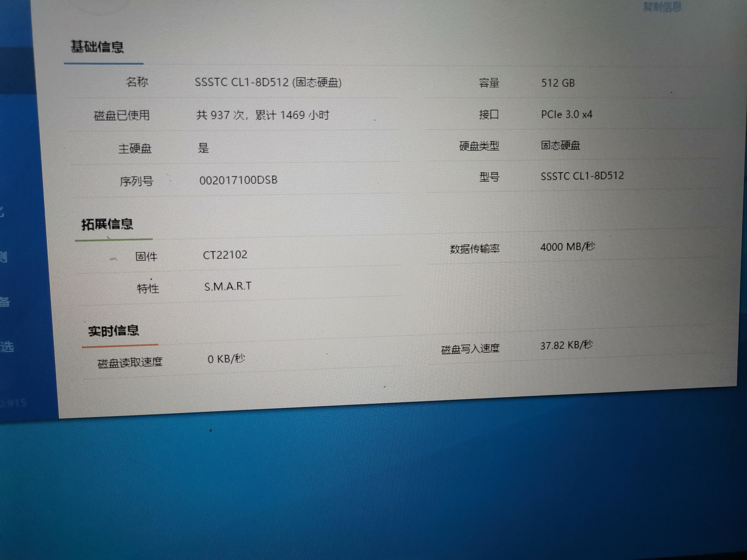This screenshot has width=747, height=560.
Task: Click firmware version CT22102
Action: (x=225, y=255)
